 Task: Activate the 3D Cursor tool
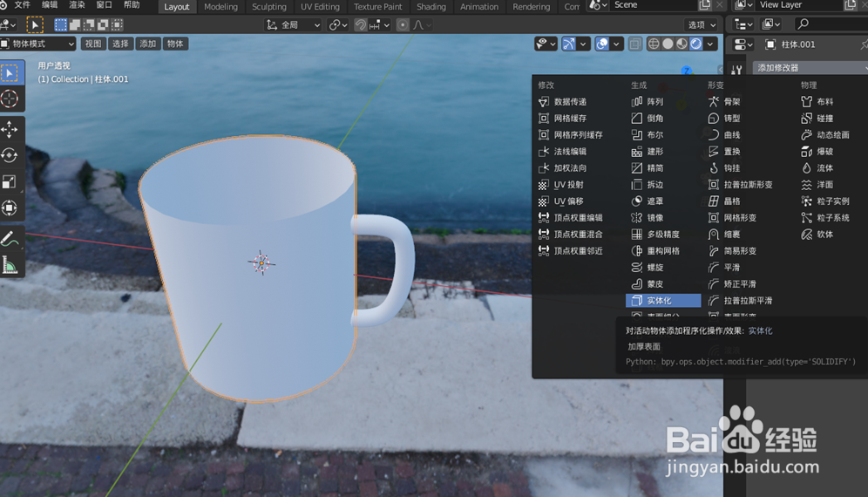click(x=10, y=99)
